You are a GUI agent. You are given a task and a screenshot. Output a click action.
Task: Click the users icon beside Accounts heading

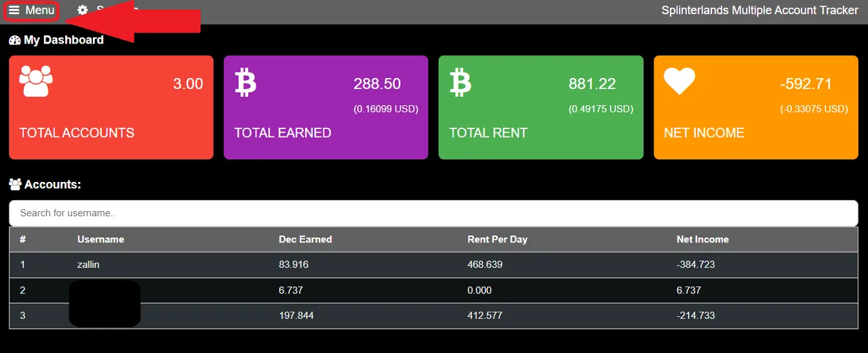(x=15, y=184)
